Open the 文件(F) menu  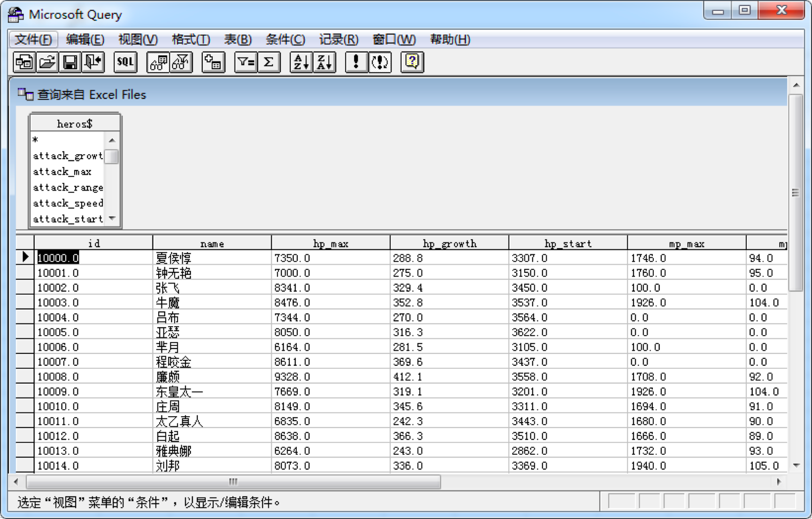[33, 39]
